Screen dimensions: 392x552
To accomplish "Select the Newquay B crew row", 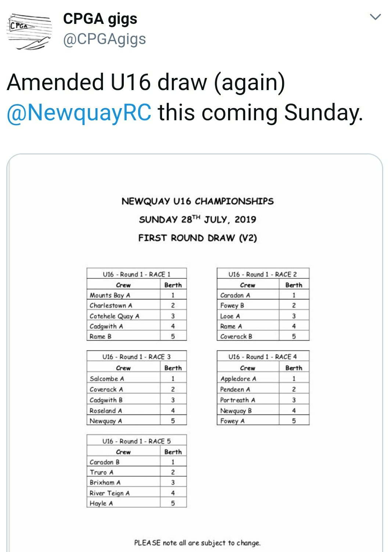I will tap(263, 410).
